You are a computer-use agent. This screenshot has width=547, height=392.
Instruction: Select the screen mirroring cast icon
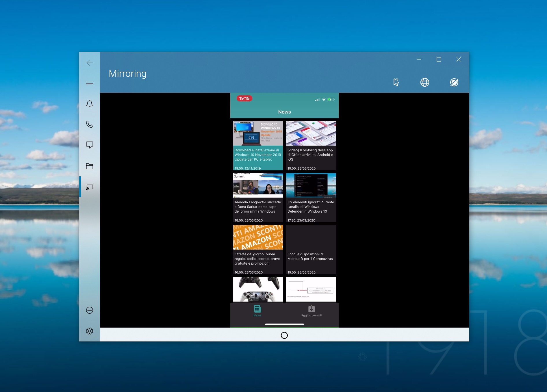click(x=90, y=187)
